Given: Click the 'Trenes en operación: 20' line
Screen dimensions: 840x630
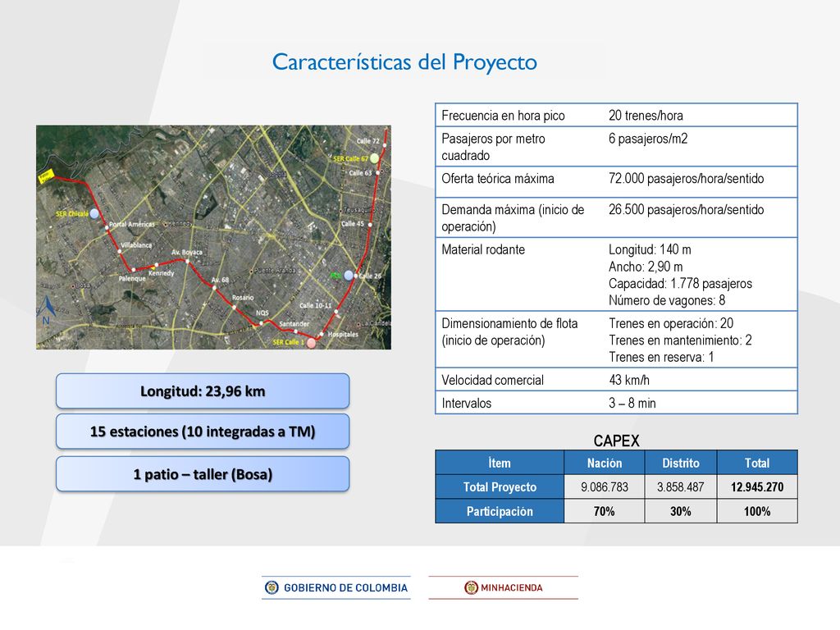Looking at the screenshot, I should (671, 323).
